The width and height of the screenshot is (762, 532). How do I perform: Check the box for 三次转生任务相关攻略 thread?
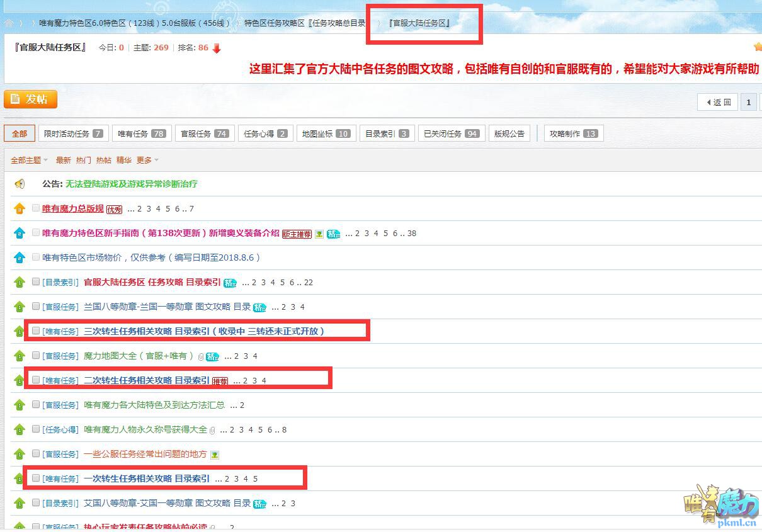[36, 331]
